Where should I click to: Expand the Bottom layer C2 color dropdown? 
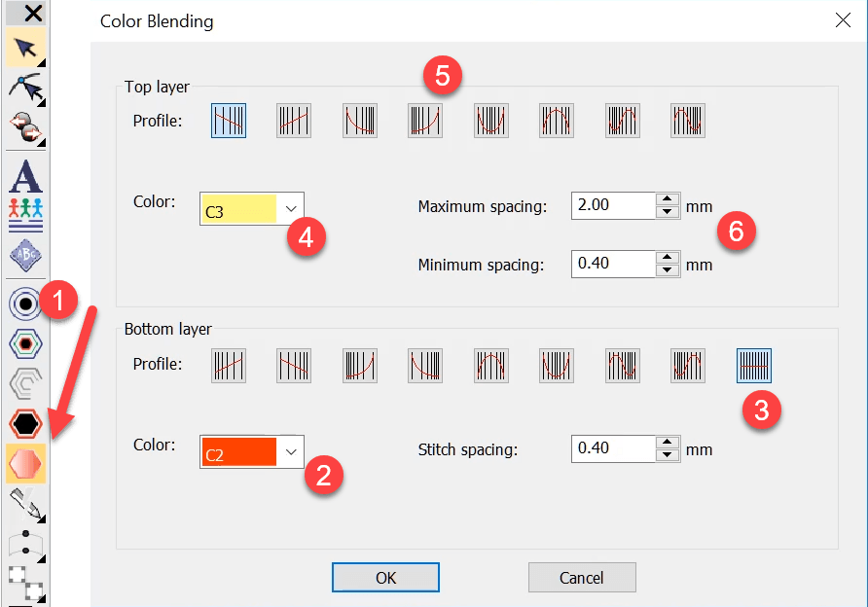(290, 452)
